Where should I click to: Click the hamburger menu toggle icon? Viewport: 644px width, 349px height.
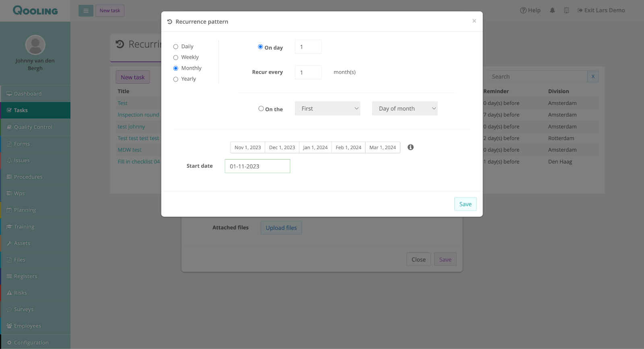point(86,10)
